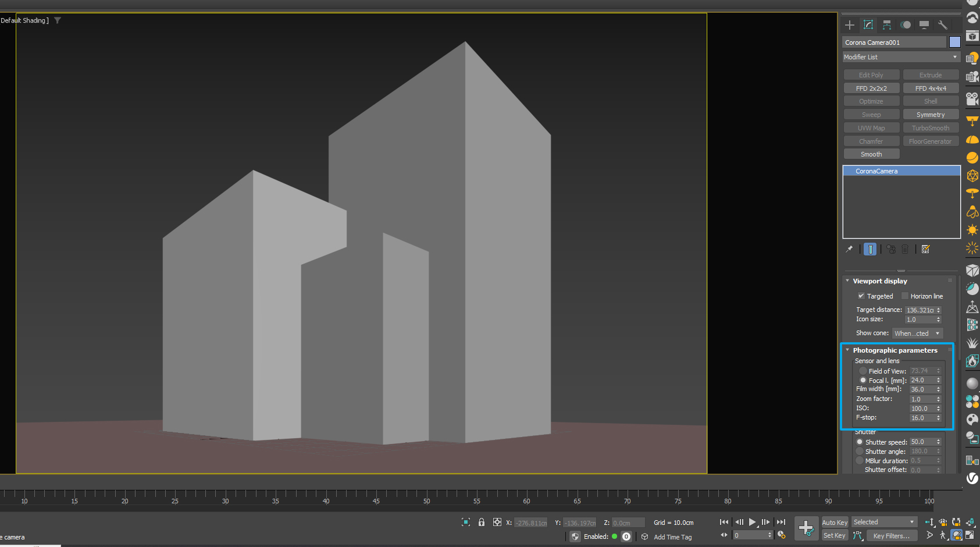This screenshot has width=980, height=547.
Task: Click the Pin Stack icon
Action: 849,249
